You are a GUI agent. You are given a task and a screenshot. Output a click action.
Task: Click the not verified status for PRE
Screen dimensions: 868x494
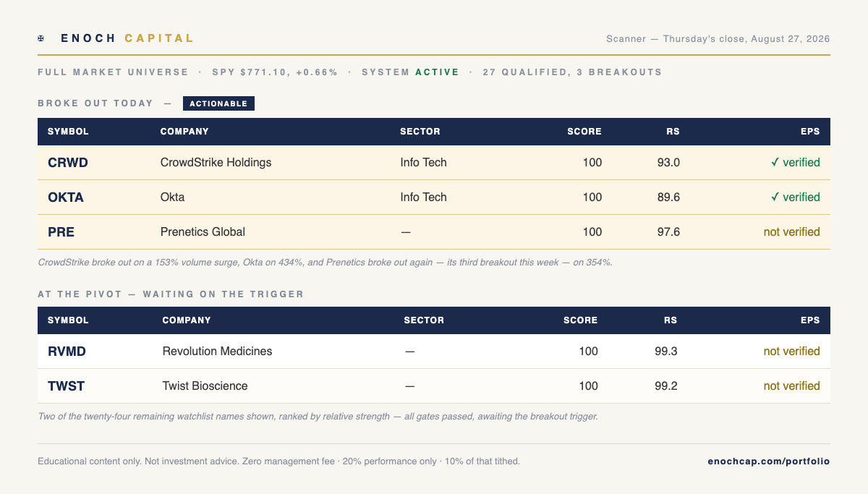tap(792, 232)
